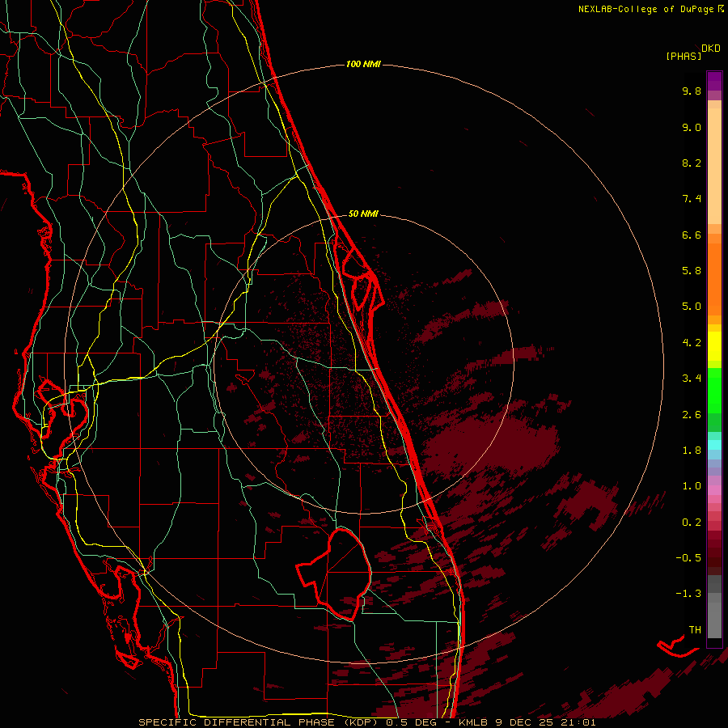The width and height of the screenshot is (728, 728).
Task: Click the DKD label above the color scale
Action: pos(711,49)
